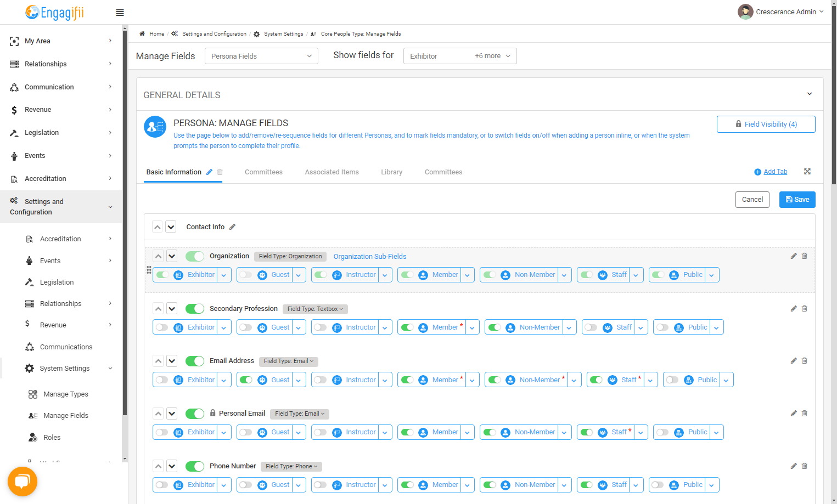Switch to the Library tab
Viewport: 837px width, 504px height.
392,172
